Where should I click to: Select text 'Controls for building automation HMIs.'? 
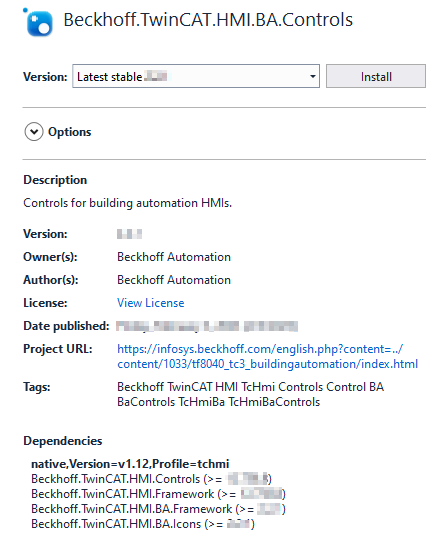point(127,203)
